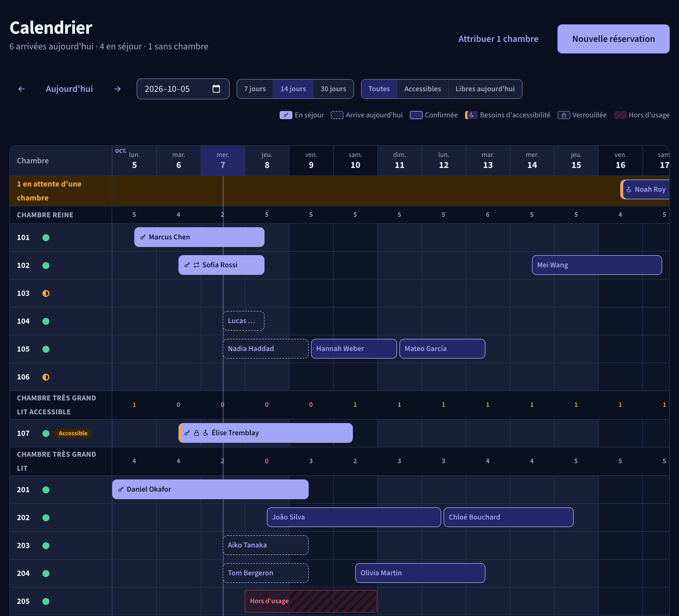The height and width of the screenshot is (616, 679).
Task: Filter rooms by Libres aujourd'hui
Action: pyautogui.click(x=485, y=89)
